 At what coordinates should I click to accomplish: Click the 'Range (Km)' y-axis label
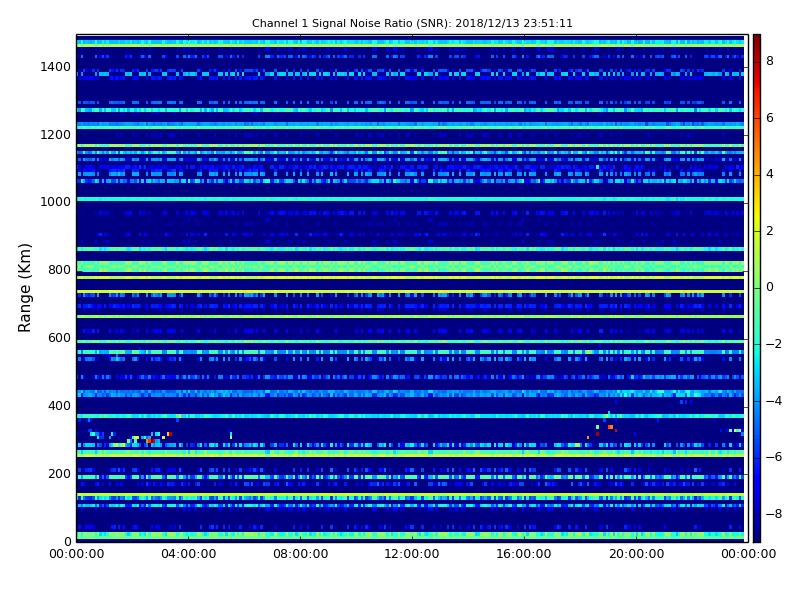coord(24,288)
